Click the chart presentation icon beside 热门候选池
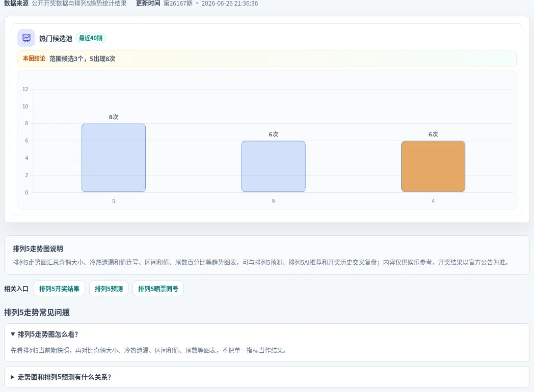The height and width of the screenshot is (392, 534). click(x=26, y=38)
